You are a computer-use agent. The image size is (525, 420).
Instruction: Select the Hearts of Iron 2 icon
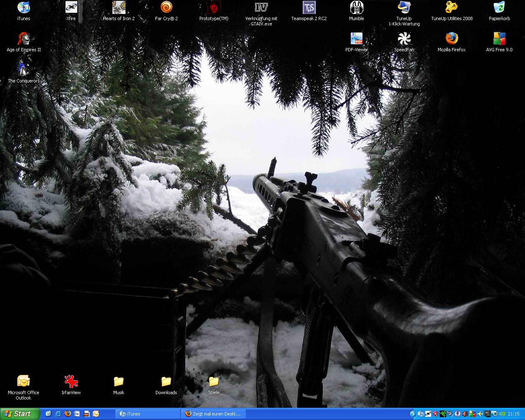[x=119, y=11]
